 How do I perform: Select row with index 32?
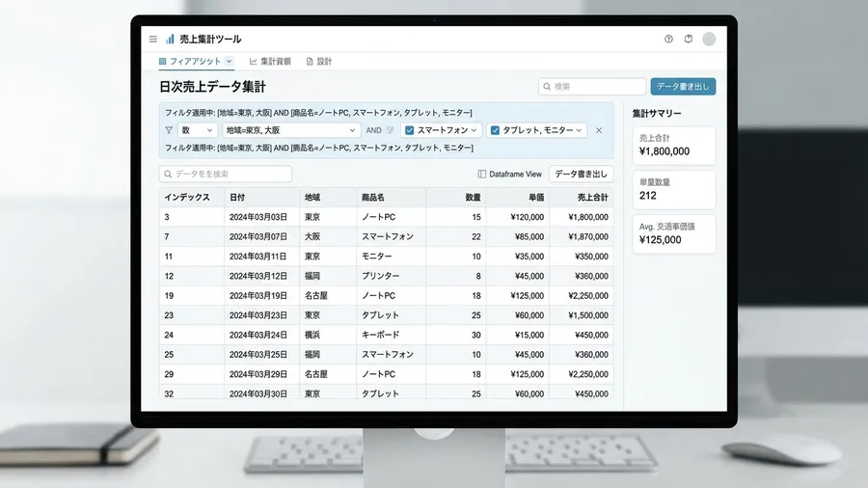tap(387, 393)
